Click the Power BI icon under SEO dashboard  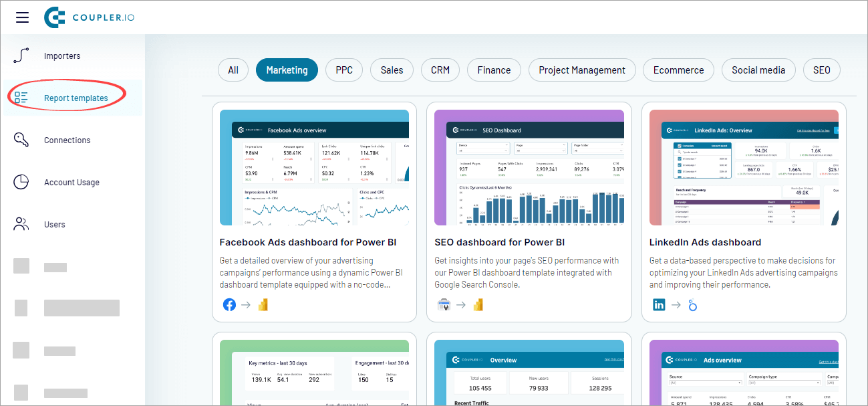(x=478, y=305)
